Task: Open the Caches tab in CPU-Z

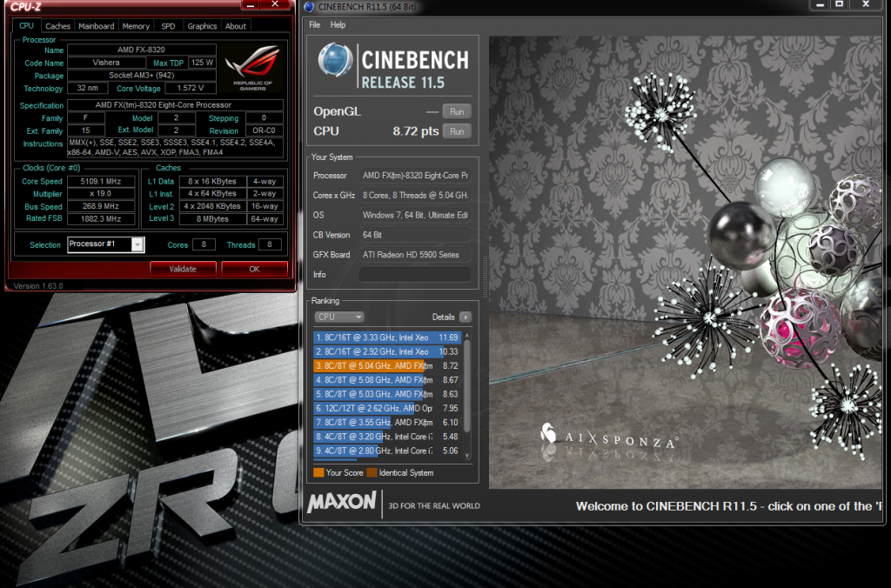Action: pos(57,26)
